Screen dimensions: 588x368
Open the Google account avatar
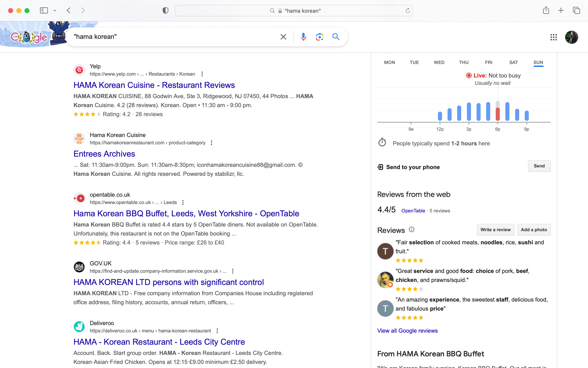point(571,37)
